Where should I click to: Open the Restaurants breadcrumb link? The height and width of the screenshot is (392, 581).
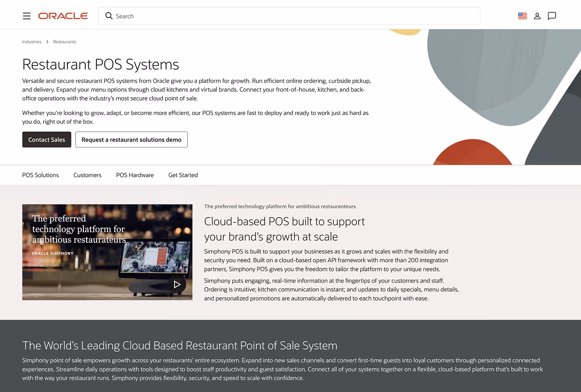(x=65, y=42)
